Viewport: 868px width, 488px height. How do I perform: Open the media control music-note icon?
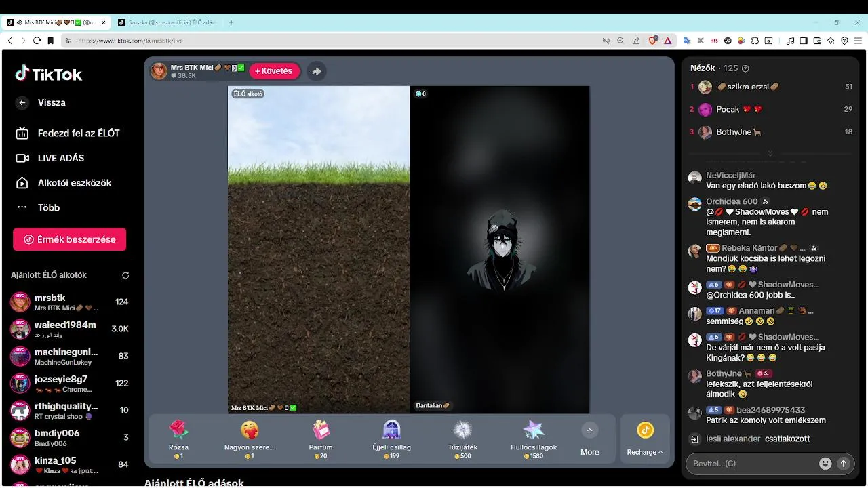[x=790, y=41]
